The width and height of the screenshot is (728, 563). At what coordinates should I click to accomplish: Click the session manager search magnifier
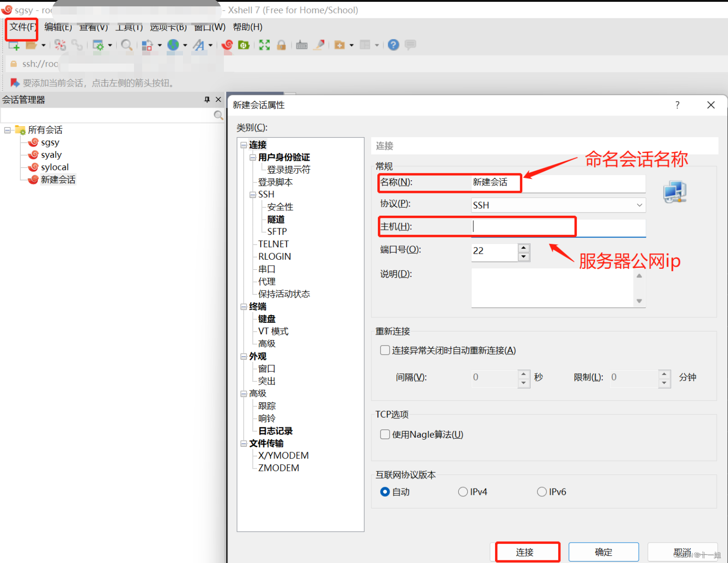point(218,115)
